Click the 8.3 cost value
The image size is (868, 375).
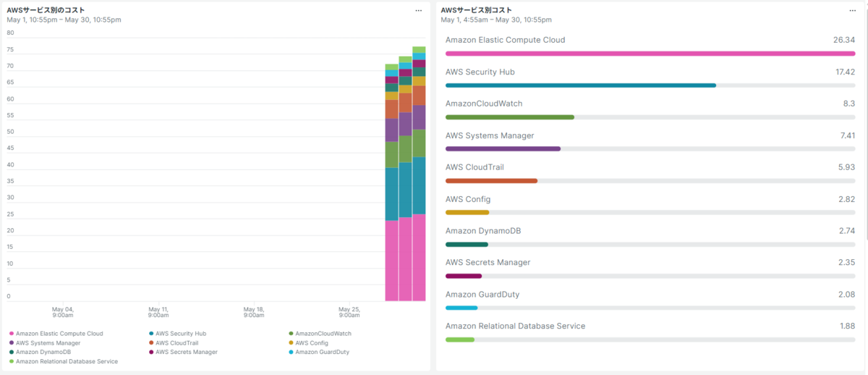849,104
